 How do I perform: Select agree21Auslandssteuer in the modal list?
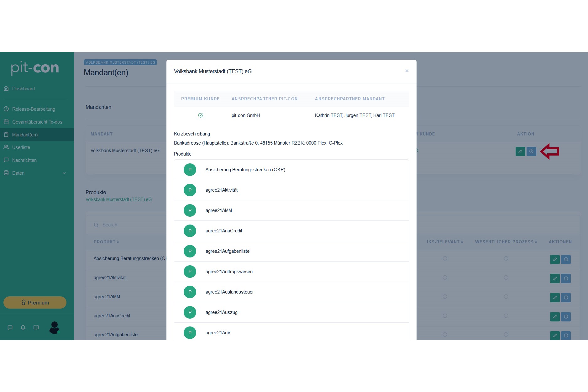[291, 292]
